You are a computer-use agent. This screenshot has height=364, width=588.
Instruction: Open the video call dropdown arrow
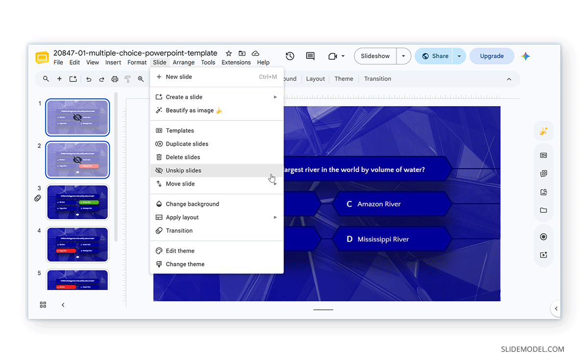343,56
